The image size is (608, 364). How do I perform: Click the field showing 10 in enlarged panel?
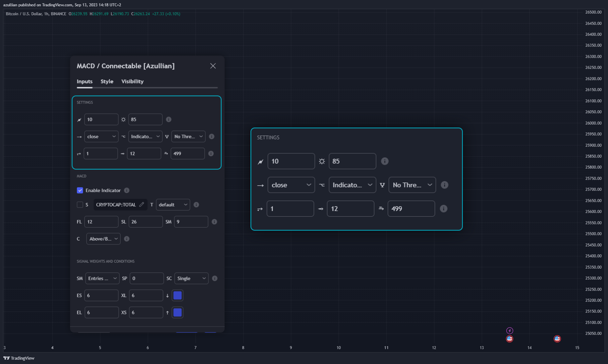(x=291, y=161)
